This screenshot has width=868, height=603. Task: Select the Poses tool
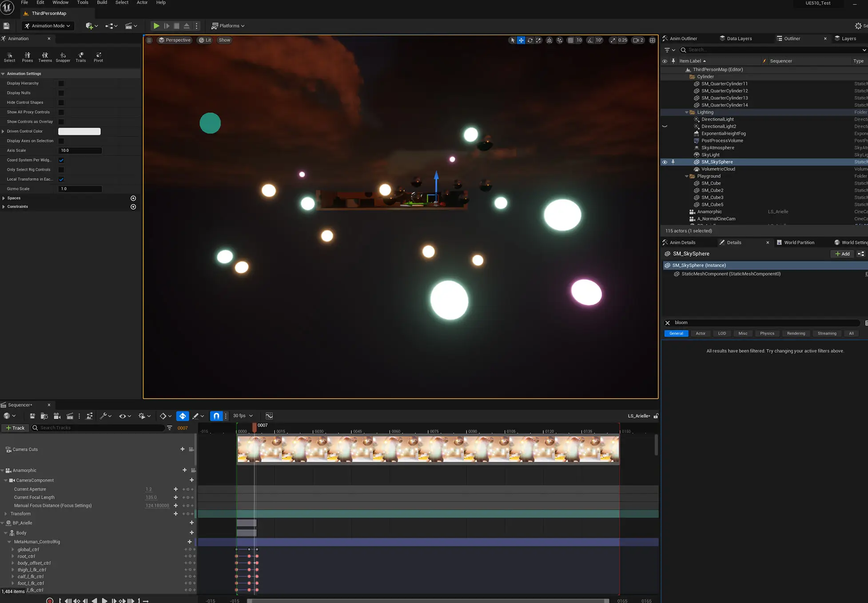(x=27, y=57)
